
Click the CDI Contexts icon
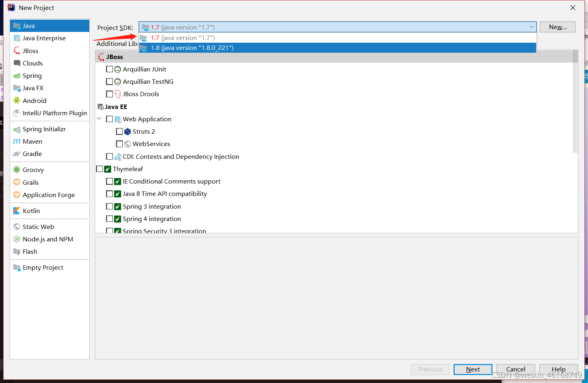118,157
